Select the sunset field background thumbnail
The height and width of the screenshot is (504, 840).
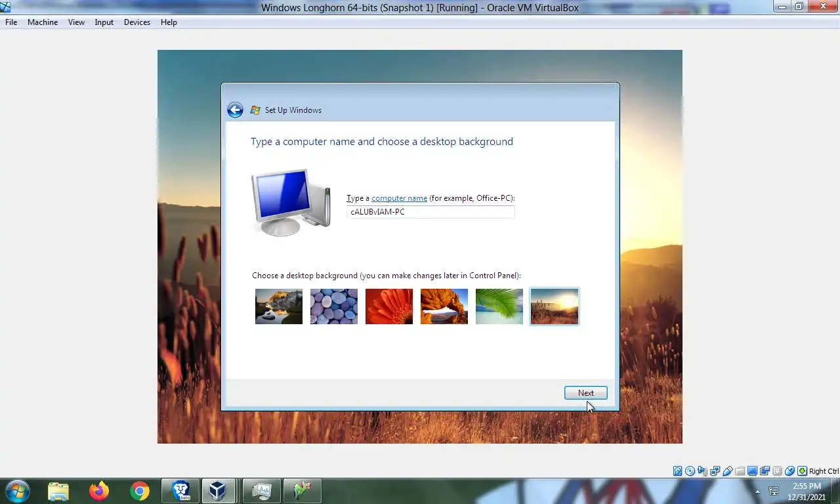point(555,306)
